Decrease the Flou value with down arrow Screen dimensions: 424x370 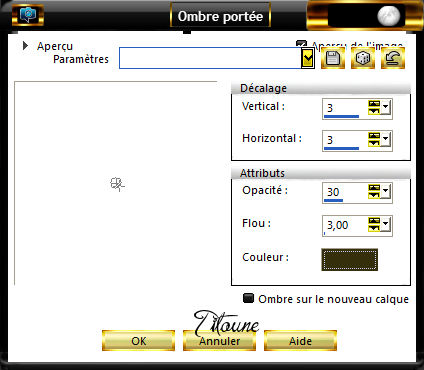(x=374, y=228)
